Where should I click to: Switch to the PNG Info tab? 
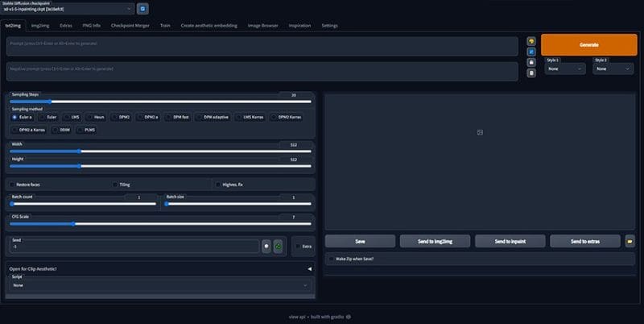point(92,26)
